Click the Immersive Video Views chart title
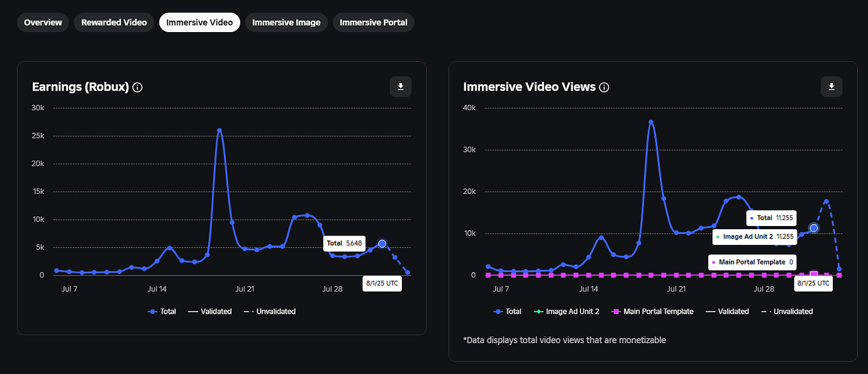 click(x=530, y=88)
